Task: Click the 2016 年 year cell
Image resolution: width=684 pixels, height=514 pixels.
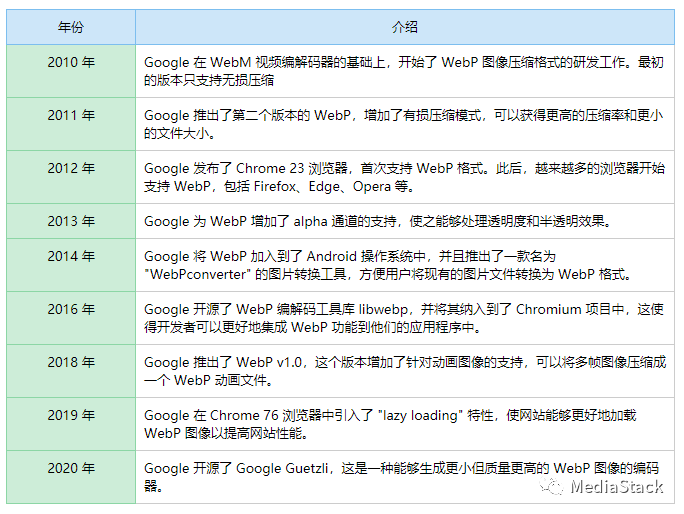Action: (71, 309)
